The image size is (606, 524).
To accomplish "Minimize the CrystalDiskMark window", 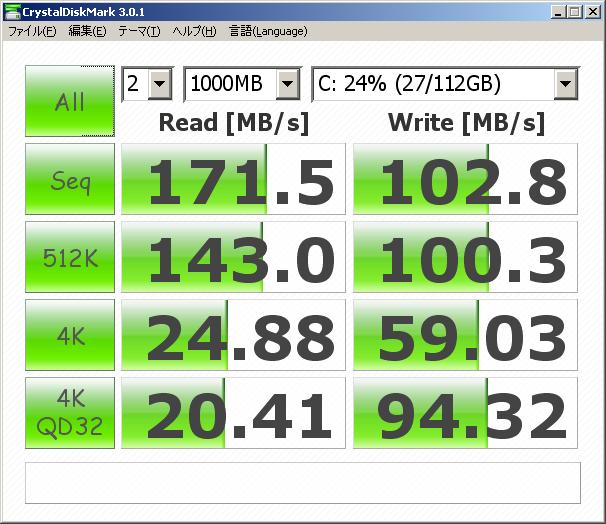I will 558,12.
